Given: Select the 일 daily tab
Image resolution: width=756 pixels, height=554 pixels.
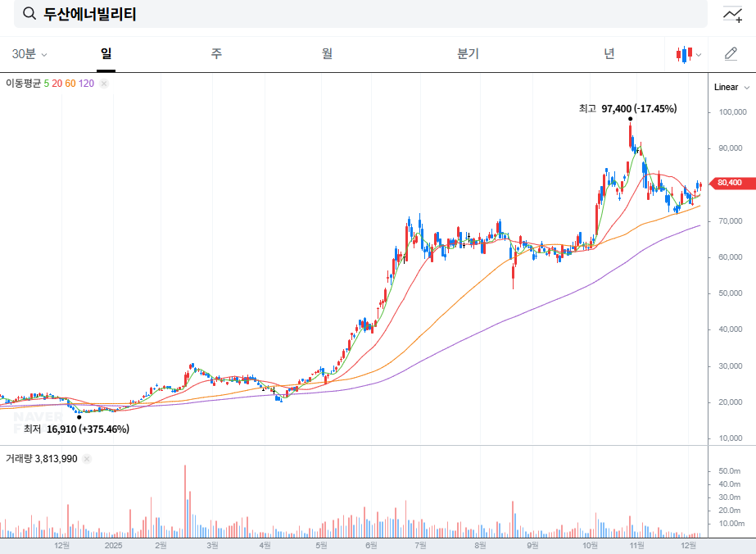Looking at the screenshot, I should (106, 53).
